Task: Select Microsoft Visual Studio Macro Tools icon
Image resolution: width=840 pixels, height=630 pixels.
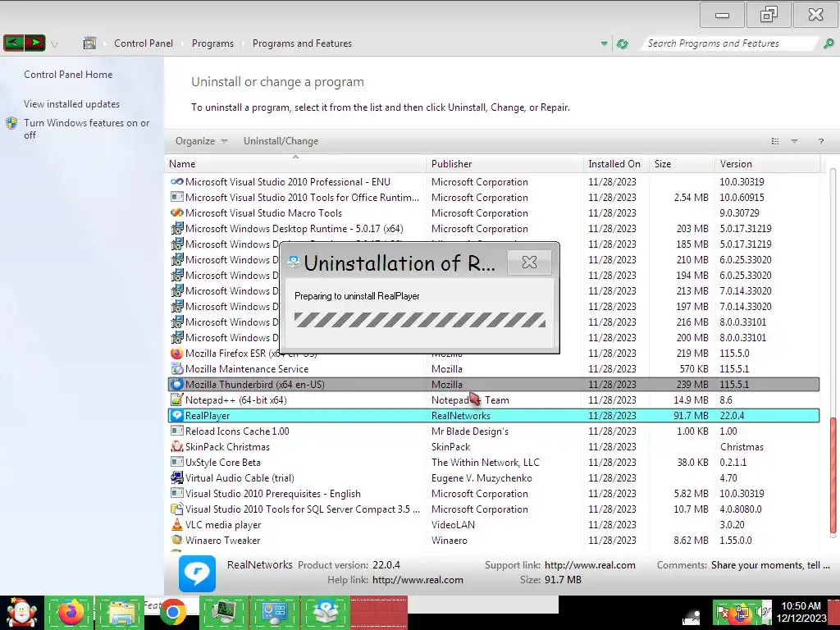Action: [177, 212]
